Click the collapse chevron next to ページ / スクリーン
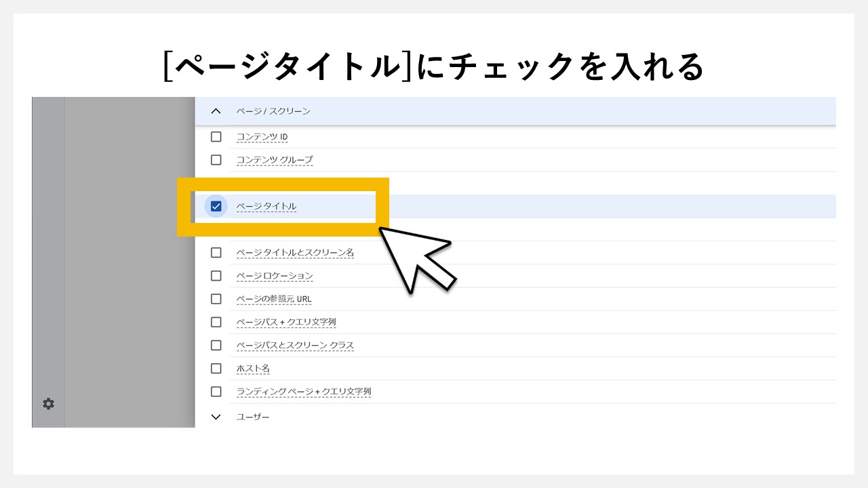Viewport: 868px width, 488px height. point(216,111)
